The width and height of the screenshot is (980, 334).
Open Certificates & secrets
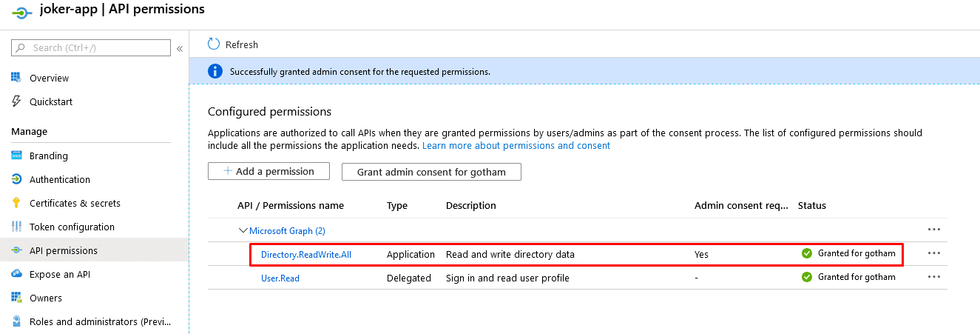[x=75, y=203]
